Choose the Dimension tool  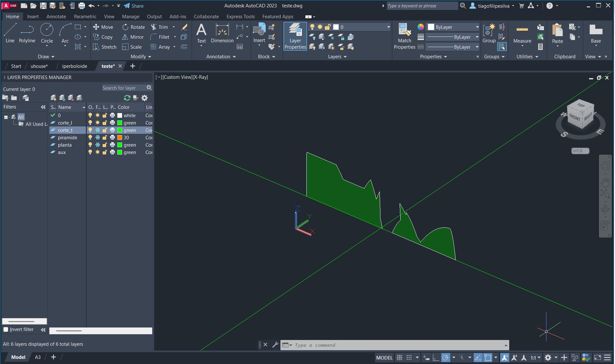(222, 33)
